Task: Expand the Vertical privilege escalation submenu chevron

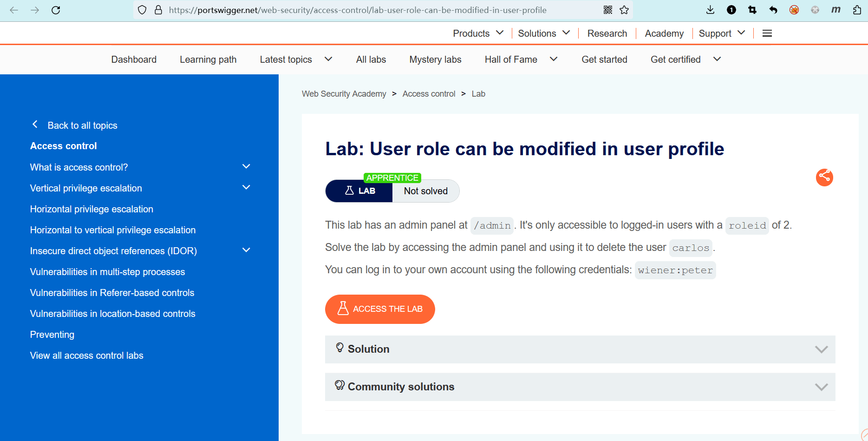Action: (246, 188)
